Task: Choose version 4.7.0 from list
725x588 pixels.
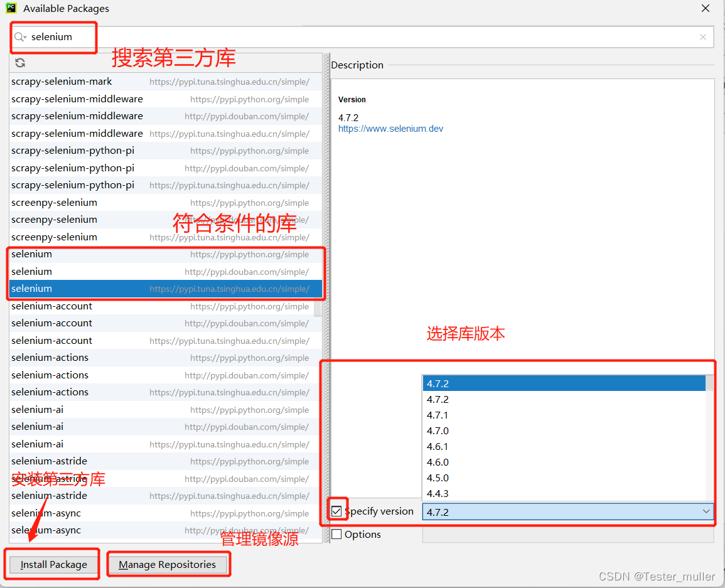Action: pyautogui.click(x=564, y=431)
